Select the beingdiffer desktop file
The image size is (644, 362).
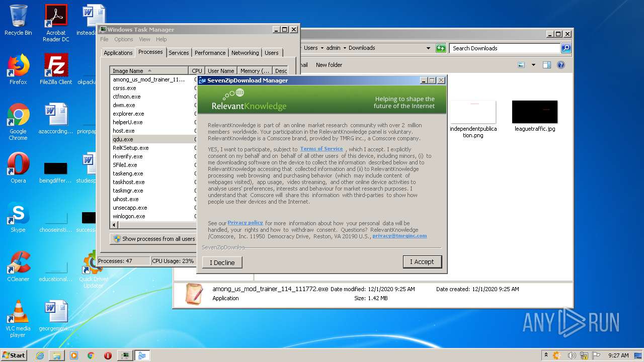(x=56, y=171)
